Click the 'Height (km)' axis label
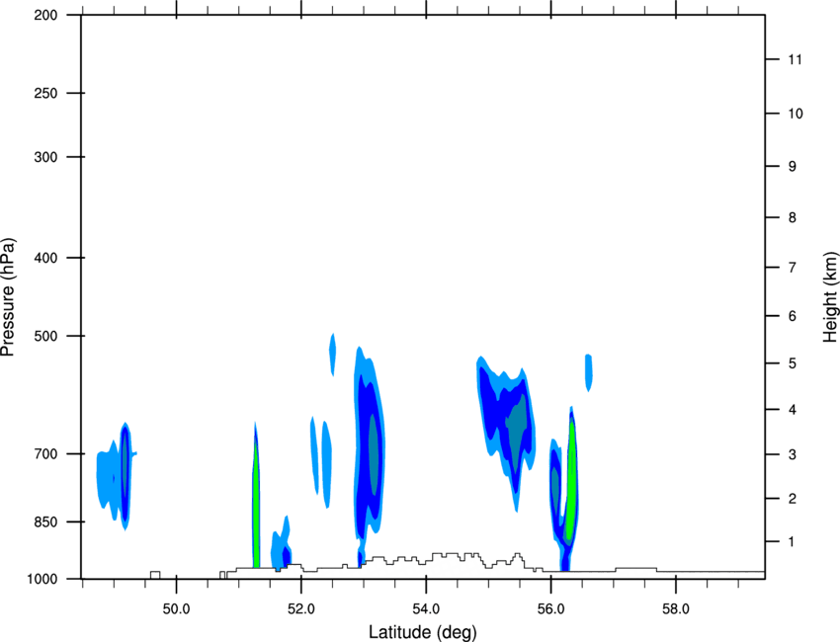Screen dimensions: 840x642 (830, 297)
